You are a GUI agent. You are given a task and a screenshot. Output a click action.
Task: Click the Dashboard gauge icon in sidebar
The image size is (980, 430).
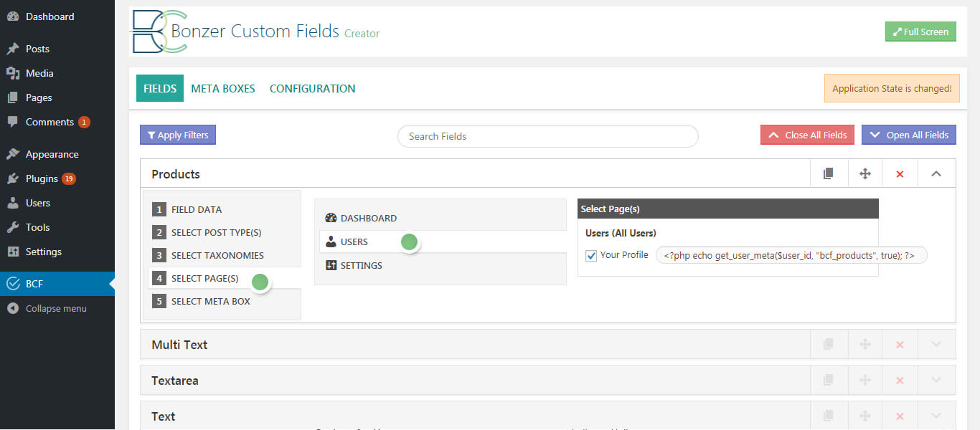coord(13,16)
